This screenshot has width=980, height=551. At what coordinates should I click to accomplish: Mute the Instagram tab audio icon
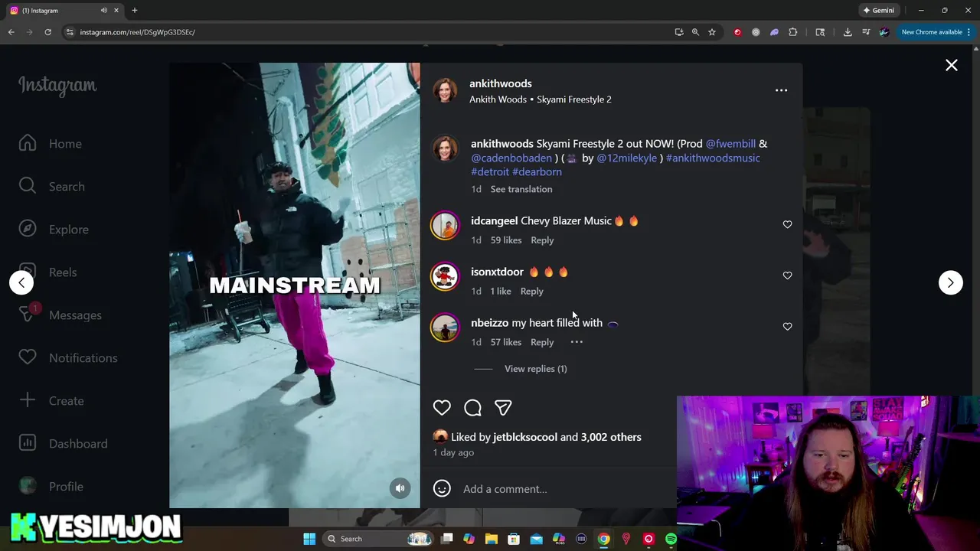click(104, 11)
